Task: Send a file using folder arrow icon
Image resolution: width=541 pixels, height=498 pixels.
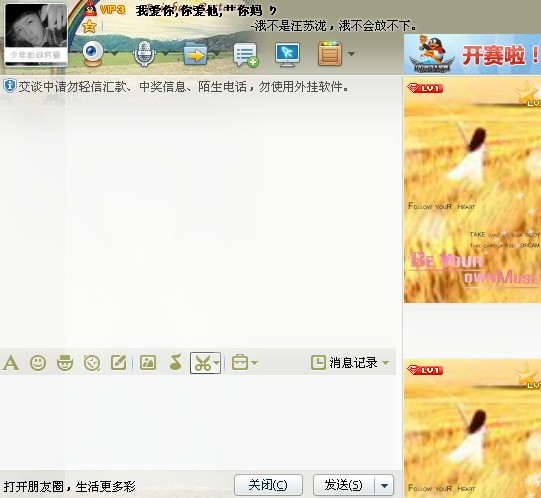Action: point(195,54)
